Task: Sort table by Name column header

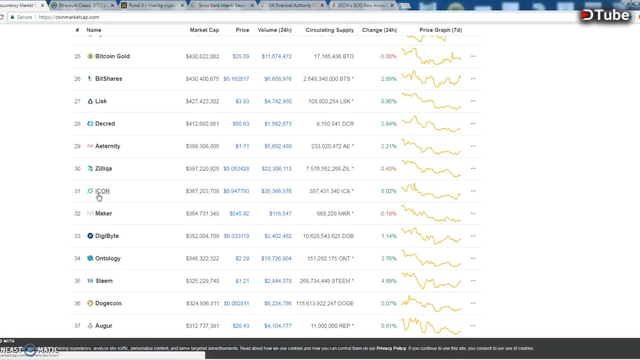Action: pos(93,30)
